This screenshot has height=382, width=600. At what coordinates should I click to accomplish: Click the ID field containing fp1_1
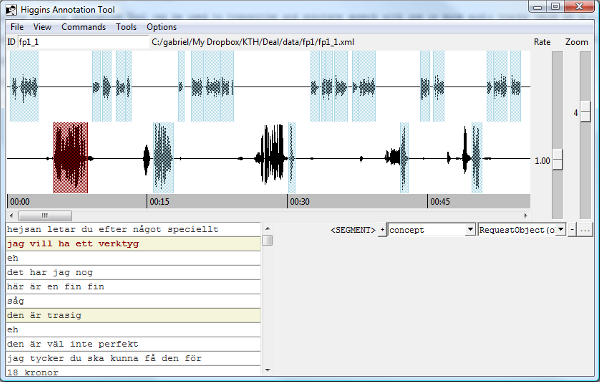[83, 42]
